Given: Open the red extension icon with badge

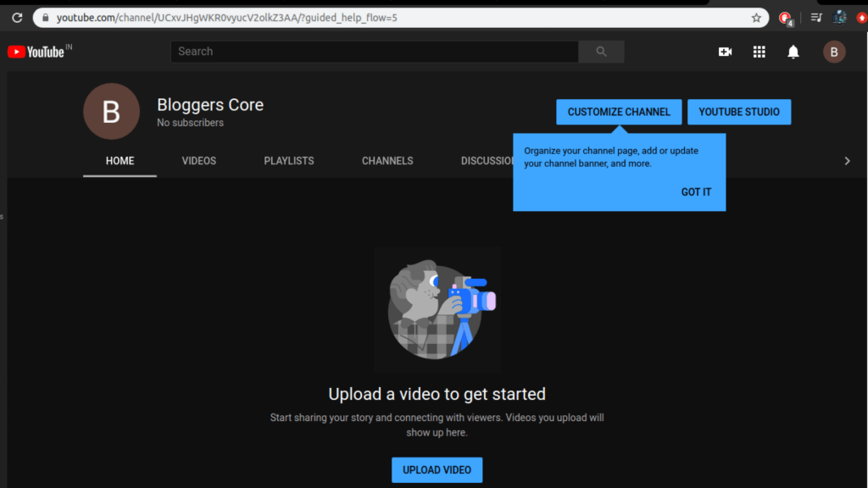Looking at the screenshot, I should tap(786, 19).
